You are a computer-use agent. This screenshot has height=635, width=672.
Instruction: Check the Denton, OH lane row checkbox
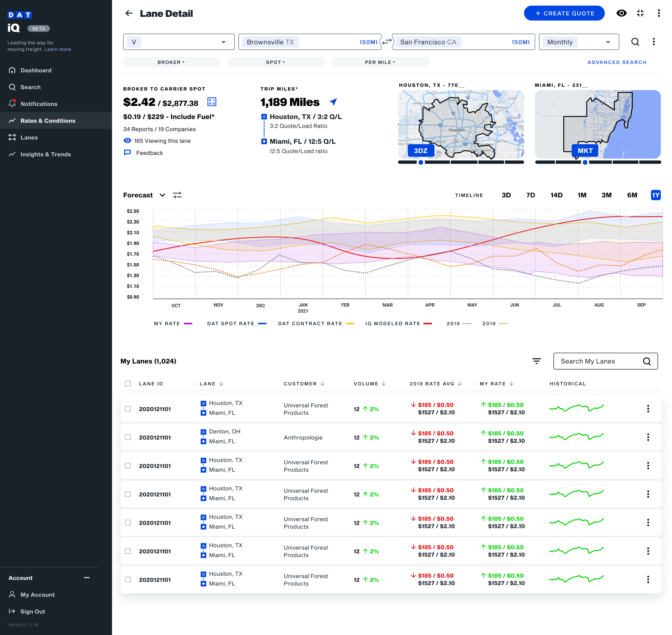pos(128,437)
